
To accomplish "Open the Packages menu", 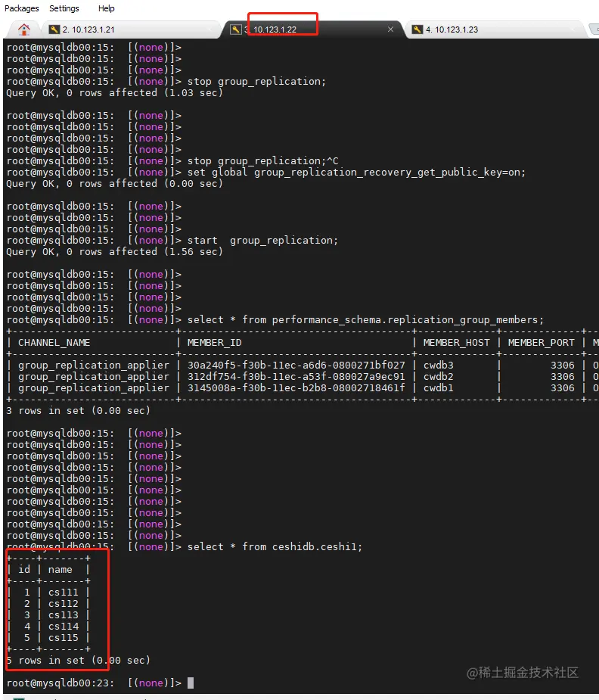I will [22, 8].
